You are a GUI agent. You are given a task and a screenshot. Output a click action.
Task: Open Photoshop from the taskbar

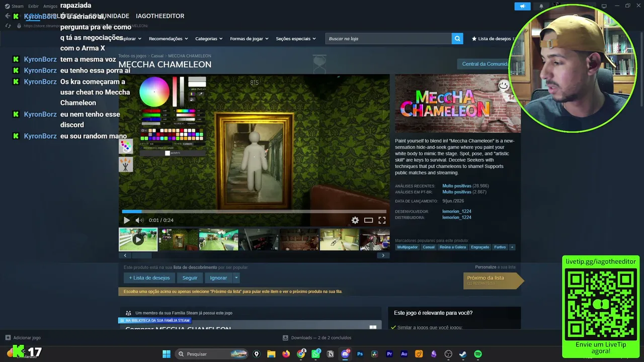360,354
